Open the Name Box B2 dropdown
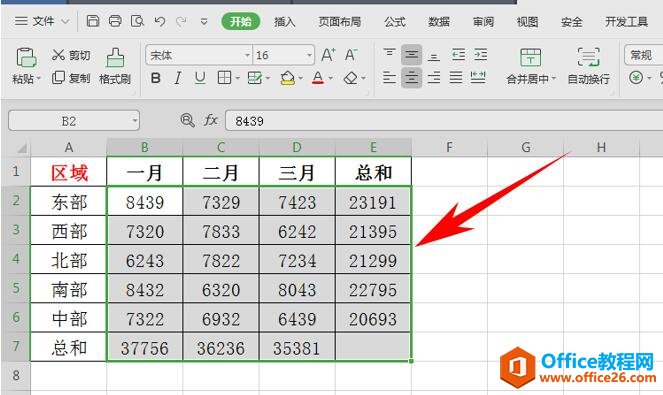The height and width of the screenshot is (395, 663). click(134, 121)
